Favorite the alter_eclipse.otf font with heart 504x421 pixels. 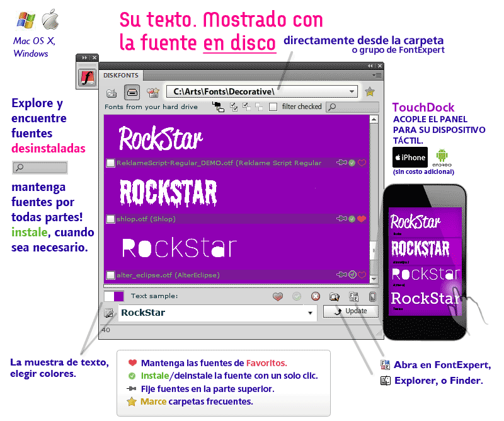(362, 275)
